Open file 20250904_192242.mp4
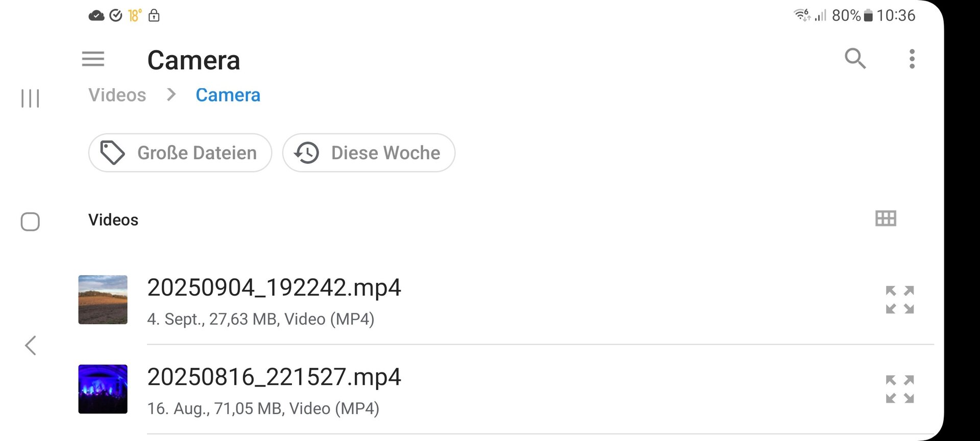Image resolution: width=980 pixels, height=441 pixels. point(274,288)
